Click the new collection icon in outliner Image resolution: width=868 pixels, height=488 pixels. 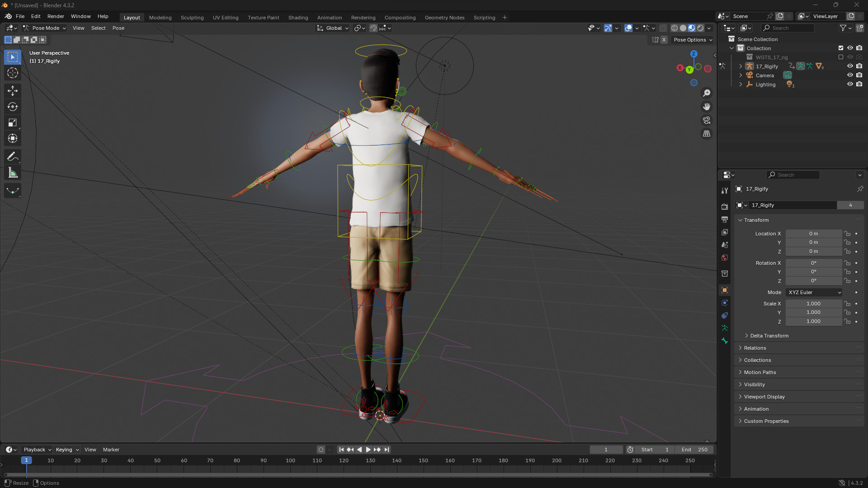[859, 28]
